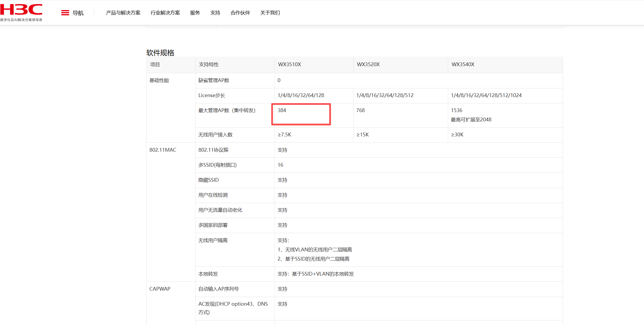The height and width of the screenshot is (325, 644).
Task: Click the 最大管理AP数 row label
Action: (x=227, y=110)
